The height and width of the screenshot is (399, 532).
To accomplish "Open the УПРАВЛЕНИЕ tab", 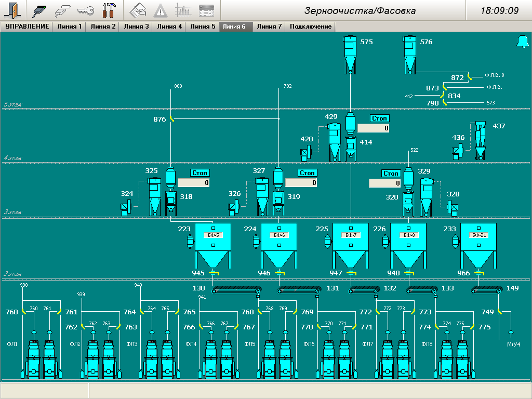I will click(27, 26).
